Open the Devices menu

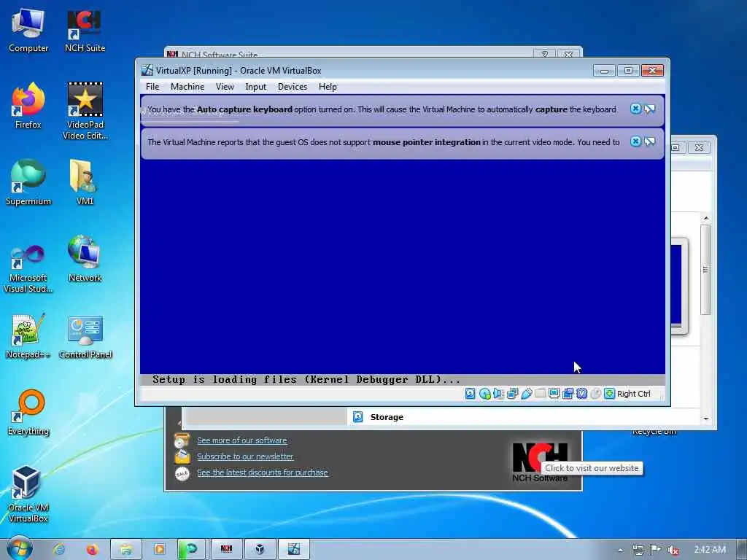click(x=293, y=87)
